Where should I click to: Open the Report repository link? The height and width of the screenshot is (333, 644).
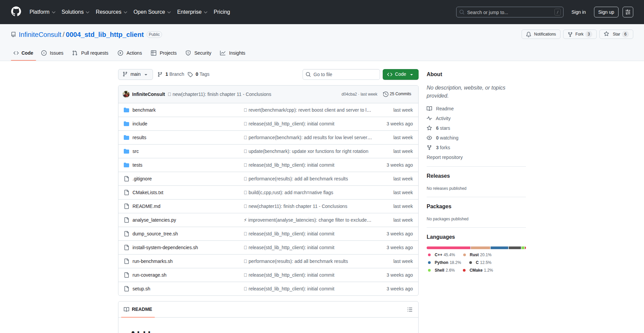point(444,157)
